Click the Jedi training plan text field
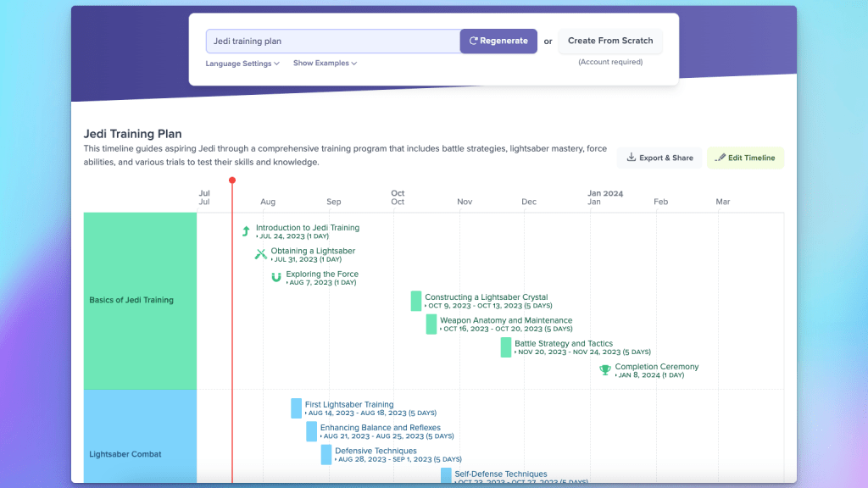 coord(332,41)
